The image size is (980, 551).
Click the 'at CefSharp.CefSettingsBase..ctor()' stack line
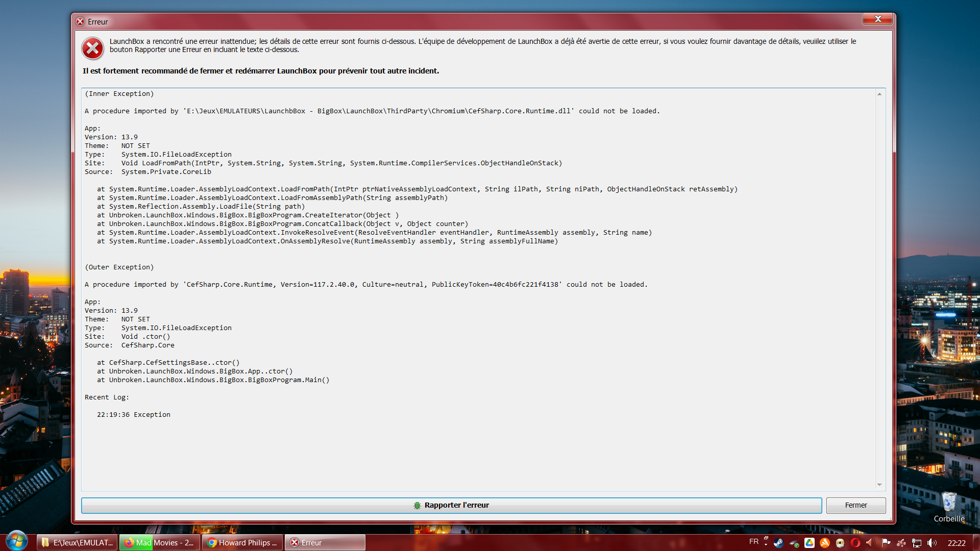168,363
